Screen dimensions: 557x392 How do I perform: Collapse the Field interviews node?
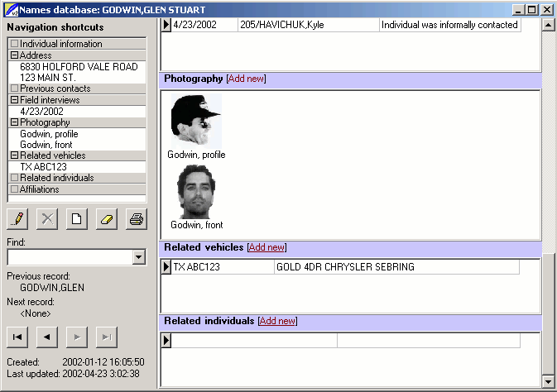point(14,100)
